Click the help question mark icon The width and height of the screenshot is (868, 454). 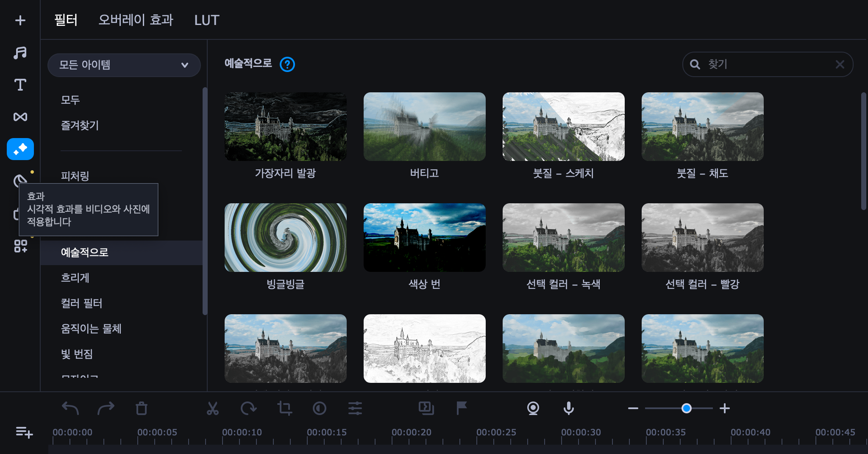click(x=287, y=64)
